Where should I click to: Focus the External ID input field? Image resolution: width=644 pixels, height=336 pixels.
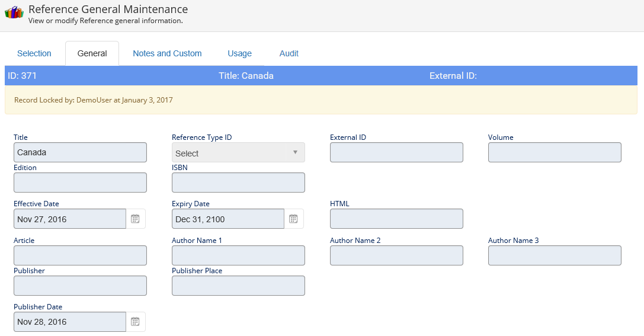click(x=396, y=152)
